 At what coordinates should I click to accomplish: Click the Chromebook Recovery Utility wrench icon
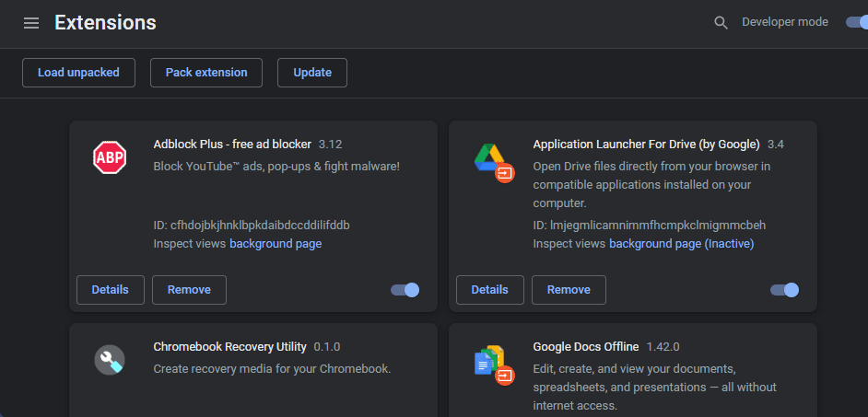(x=110, y=359)
